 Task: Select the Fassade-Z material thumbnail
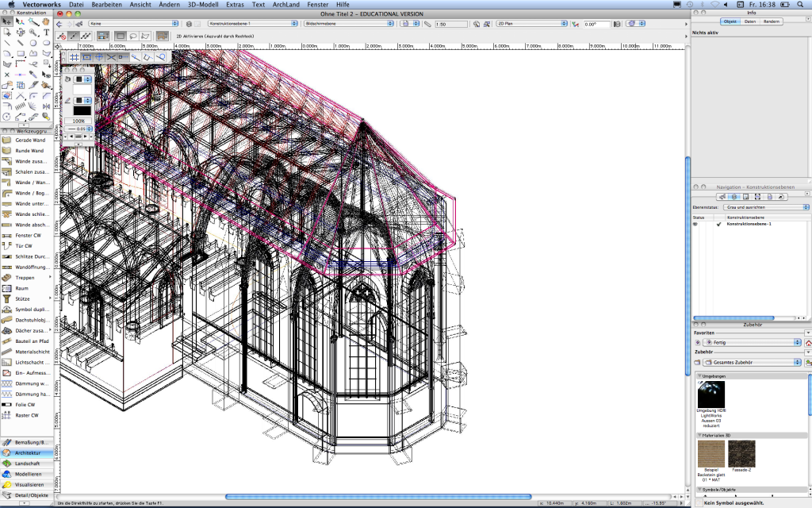[741, 454]
